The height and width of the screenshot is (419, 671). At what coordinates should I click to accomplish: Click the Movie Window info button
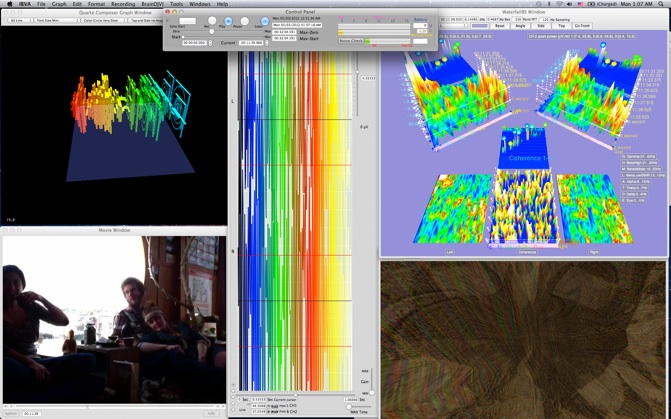point(211,413)
